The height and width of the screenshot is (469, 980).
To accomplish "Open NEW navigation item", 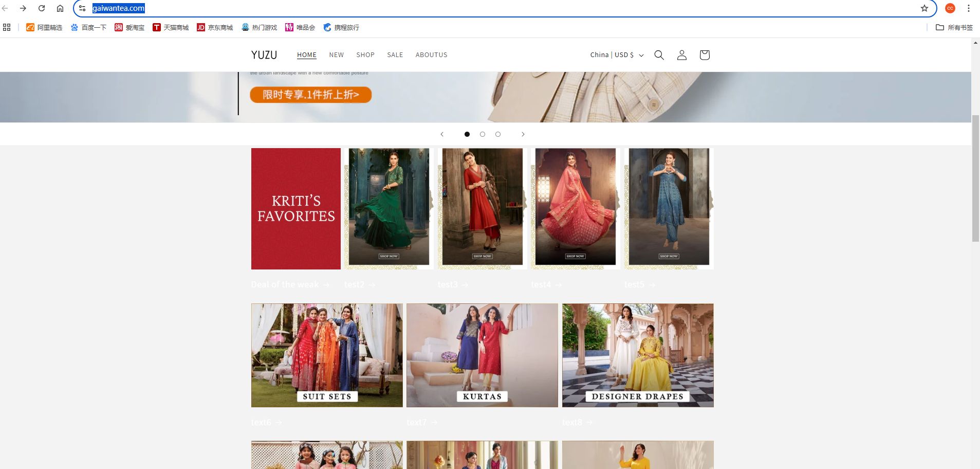I will (337, 55).
